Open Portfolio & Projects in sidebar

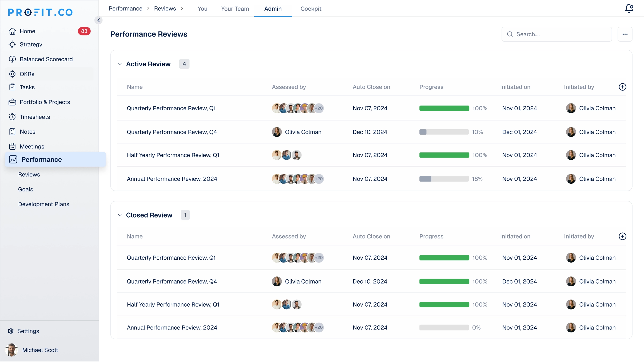(45, 102)
